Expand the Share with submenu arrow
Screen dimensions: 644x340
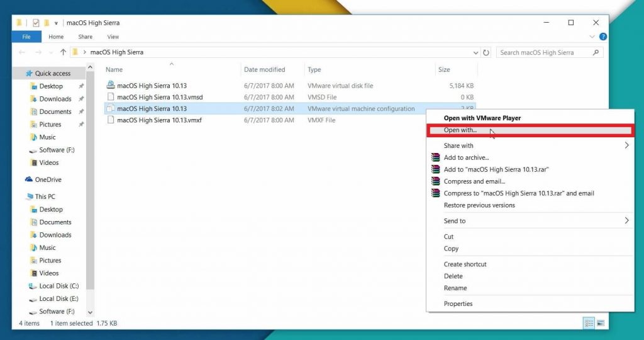[627, 145]
